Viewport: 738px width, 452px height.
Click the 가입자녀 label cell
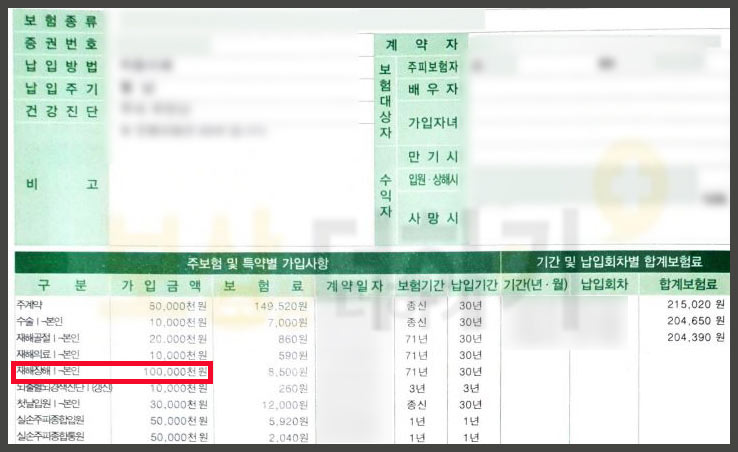pos(432,122)
